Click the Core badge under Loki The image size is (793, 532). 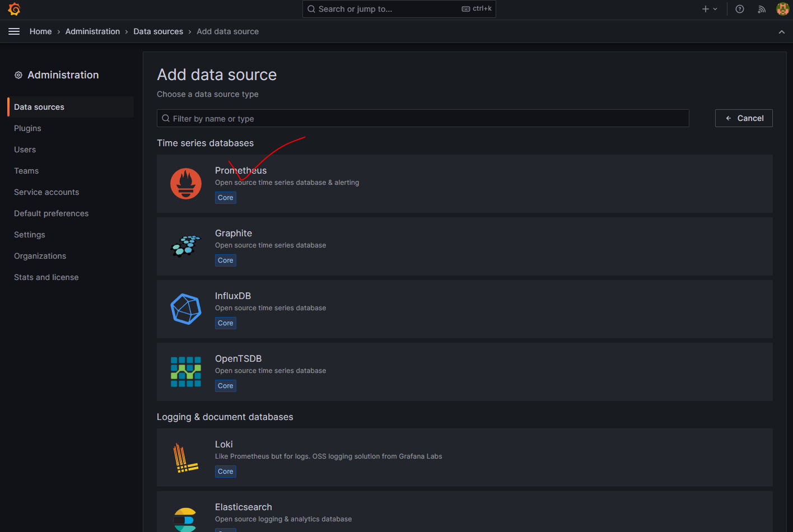click(226, 472)
